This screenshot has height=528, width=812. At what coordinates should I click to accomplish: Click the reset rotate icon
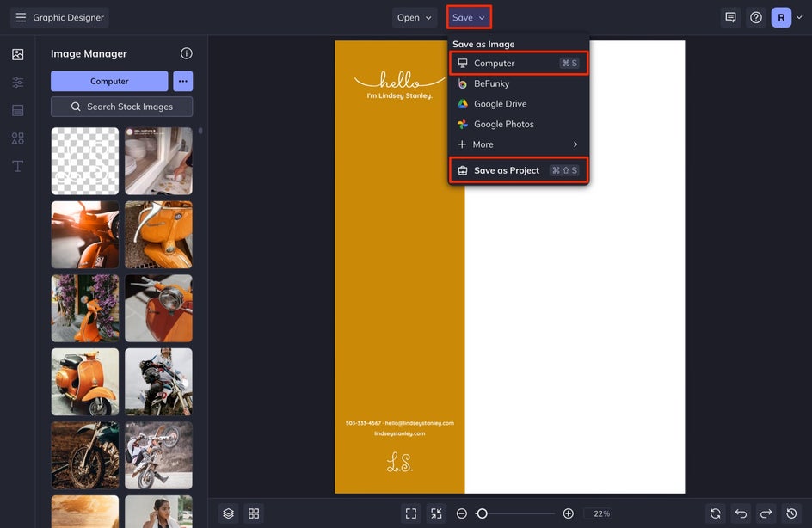[x=715, y=513]
